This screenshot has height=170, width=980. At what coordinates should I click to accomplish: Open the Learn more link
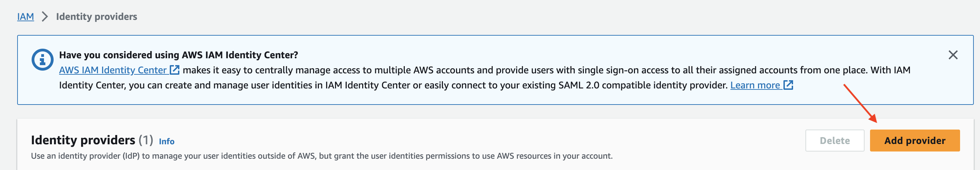[755, 85]
